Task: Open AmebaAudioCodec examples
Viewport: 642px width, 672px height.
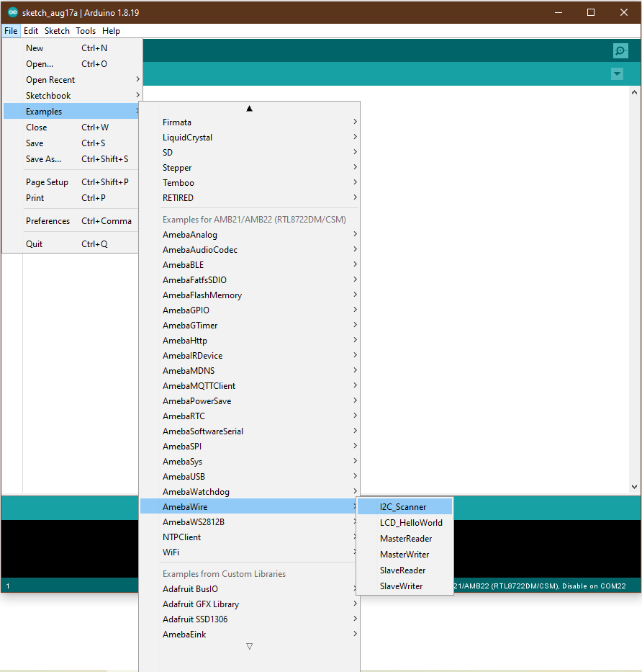Action: pos(250,250)
